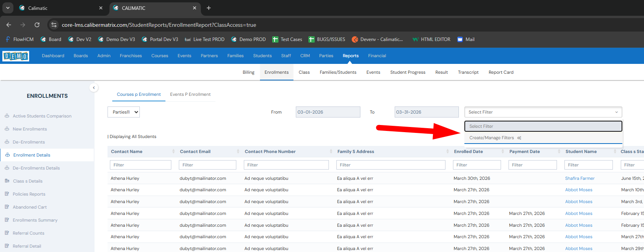This screenshot has width=644, height=252.
Task: Click the Contact Phone Number filter box
Action: 286,165
